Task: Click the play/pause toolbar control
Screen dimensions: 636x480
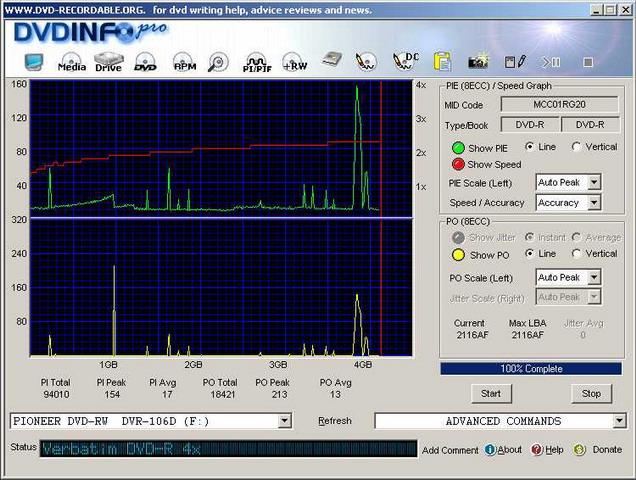Action: click(x=551, y=62)
